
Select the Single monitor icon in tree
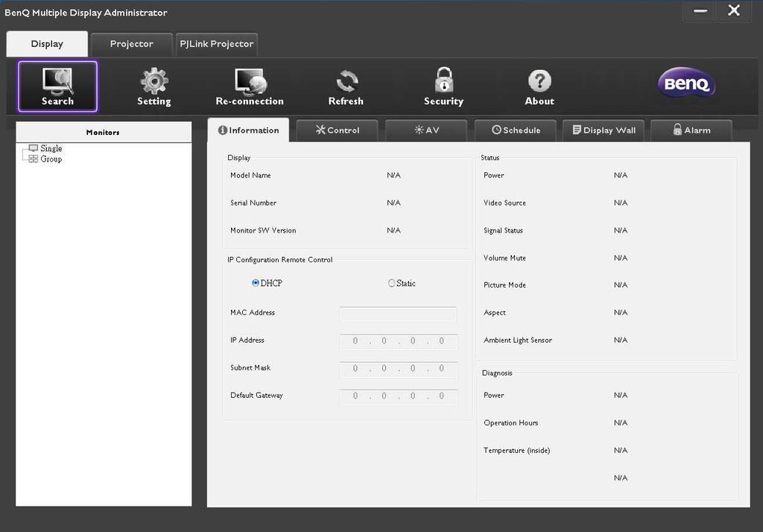33,148
